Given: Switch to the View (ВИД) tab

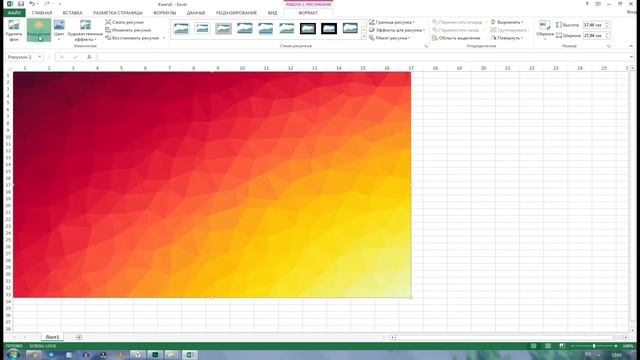Looking at the screenshot, I should pyautogui.click(x=272, y=13).
